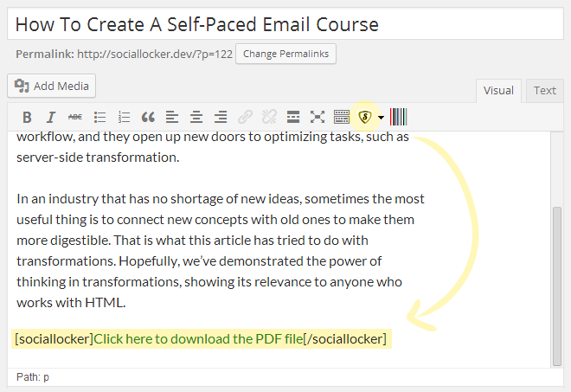Align text to the left
This screenshot has height=392, width=571.
pyautogui.click(x=172, y=117)
